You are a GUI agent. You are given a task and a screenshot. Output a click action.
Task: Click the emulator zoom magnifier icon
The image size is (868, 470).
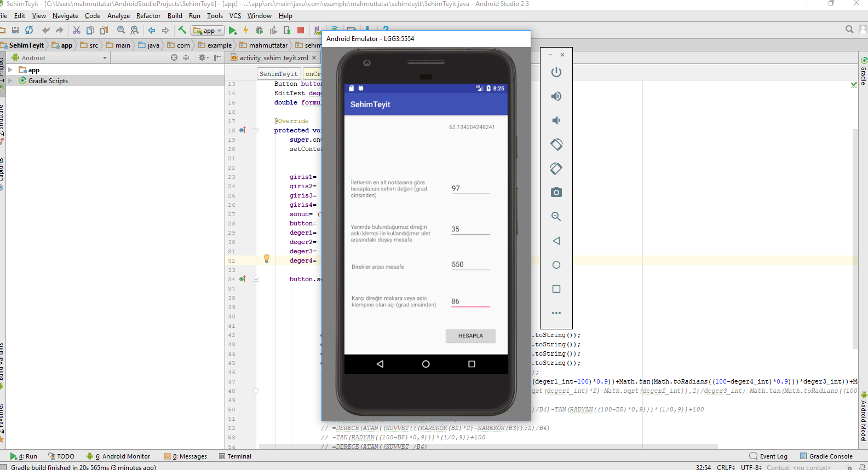(x=556, y=217)
